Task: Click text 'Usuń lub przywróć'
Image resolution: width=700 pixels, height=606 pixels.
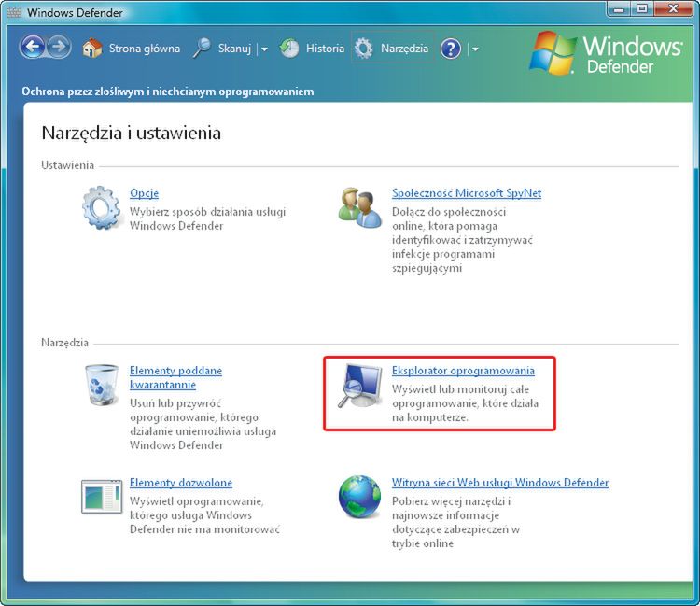Action: [x=175, y=403]
